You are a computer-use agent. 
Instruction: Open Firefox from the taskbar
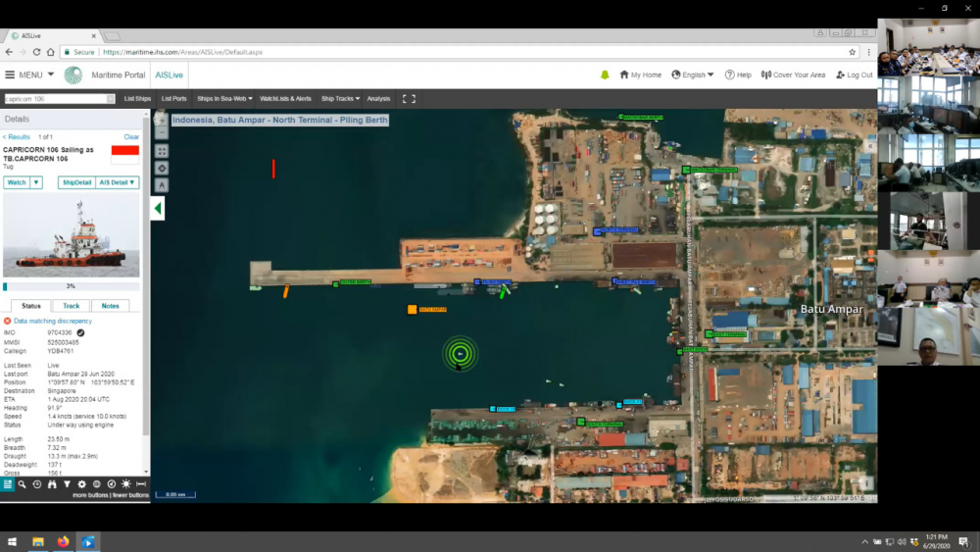click(x=63, y=542)
